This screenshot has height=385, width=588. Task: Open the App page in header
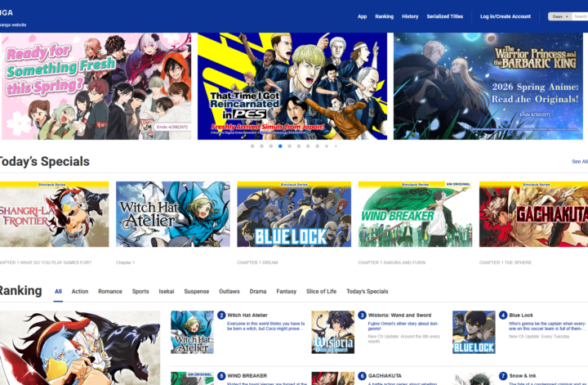point(362,16)
